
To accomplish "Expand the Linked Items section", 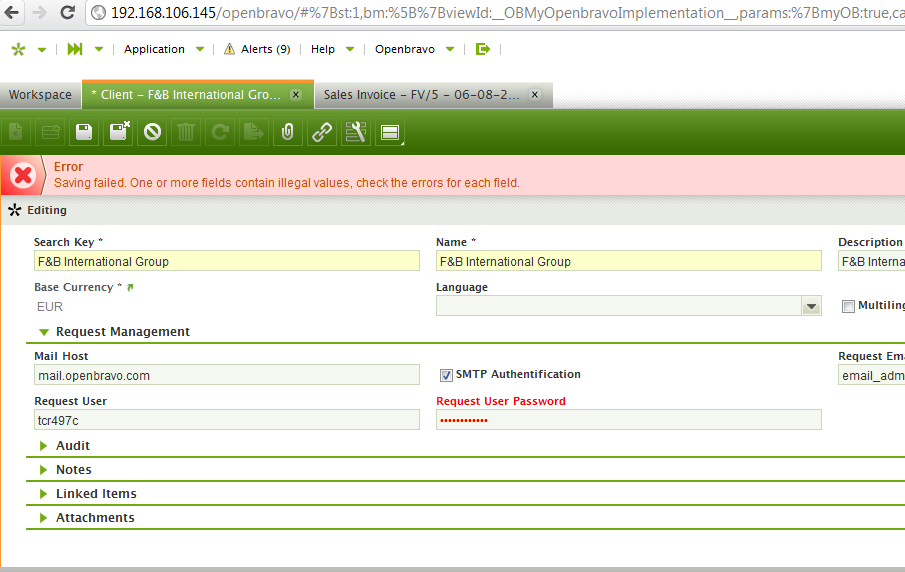I will [43, 494].
